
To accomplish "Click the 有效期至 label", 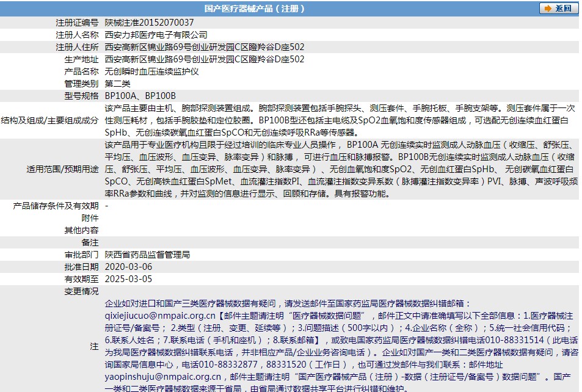I will (x=81, y=279).
